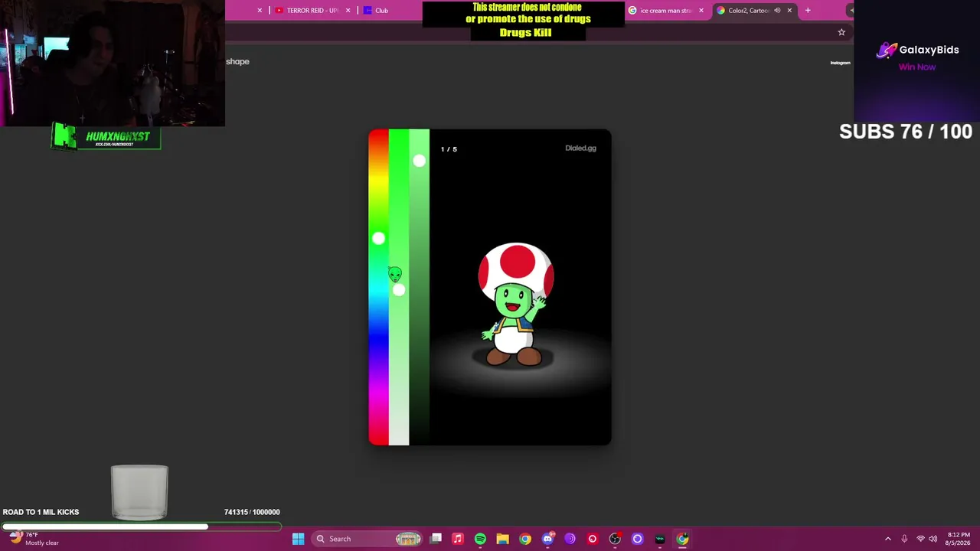Show hidden system tray icons

(x=888, y=539)
